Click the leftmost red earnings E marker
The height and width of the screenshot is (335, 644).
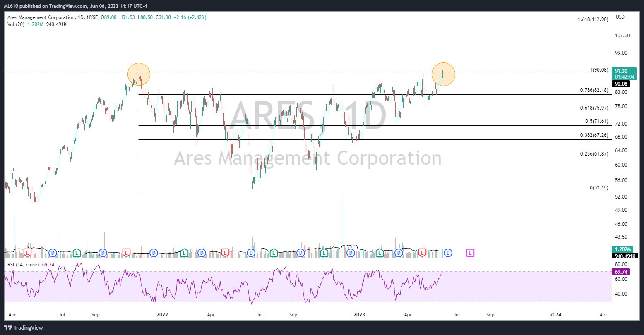coord(28,252)
